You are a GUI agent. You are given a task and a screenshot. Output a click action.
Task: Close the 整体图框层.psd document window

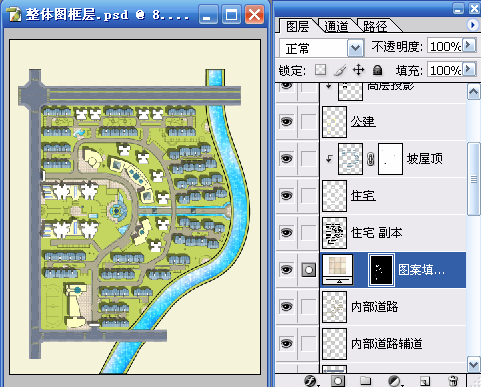[x=255, y=14]
